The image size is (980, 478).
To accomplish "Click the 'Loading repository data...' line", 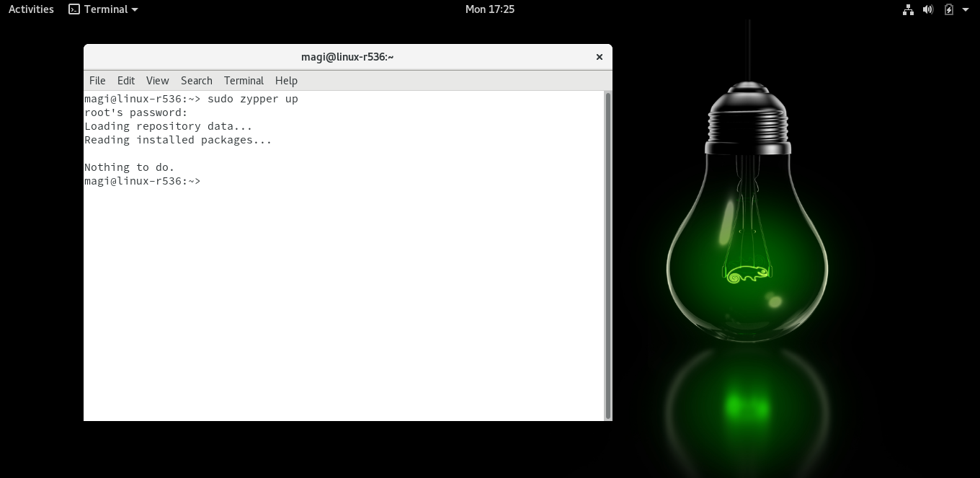I will tap(169, 126).
